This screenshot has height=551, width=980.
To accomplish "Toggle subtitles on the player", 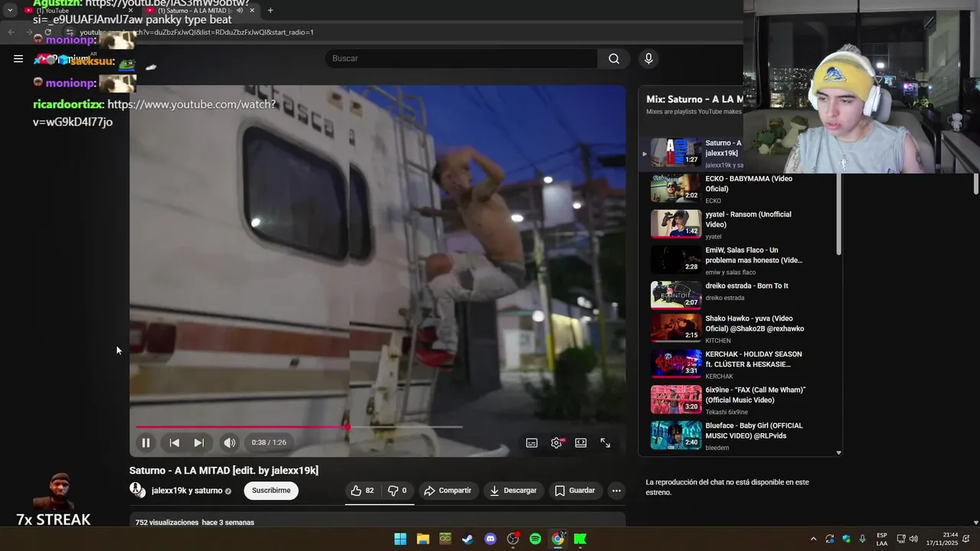I will coord(532,442).
